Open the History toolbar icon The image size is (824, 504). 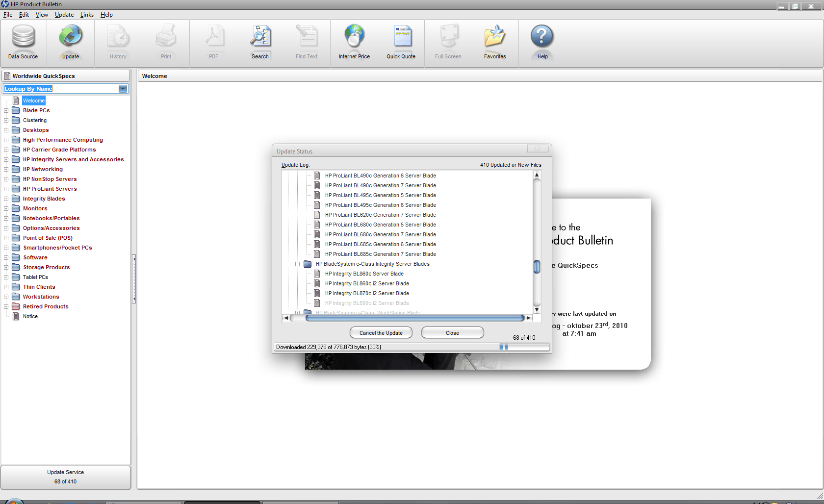click(x=118, y=37)
